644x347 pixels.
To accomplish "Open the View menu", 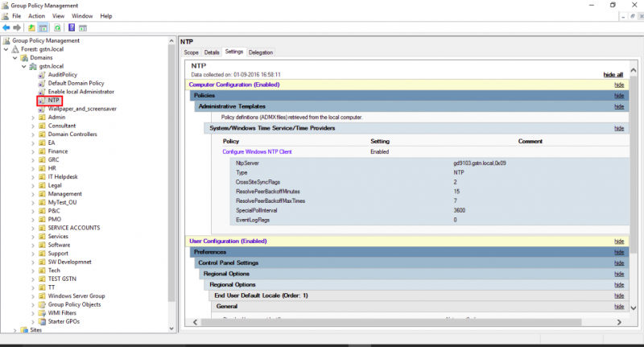I will click(x=58, y=16).
